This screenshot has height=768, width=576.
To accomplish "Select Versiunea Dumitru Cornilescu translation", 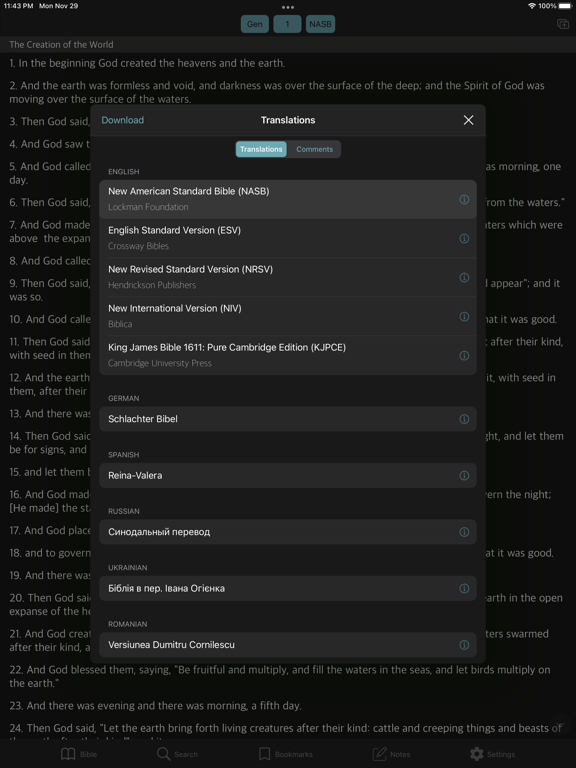I will tap(288, 645).
